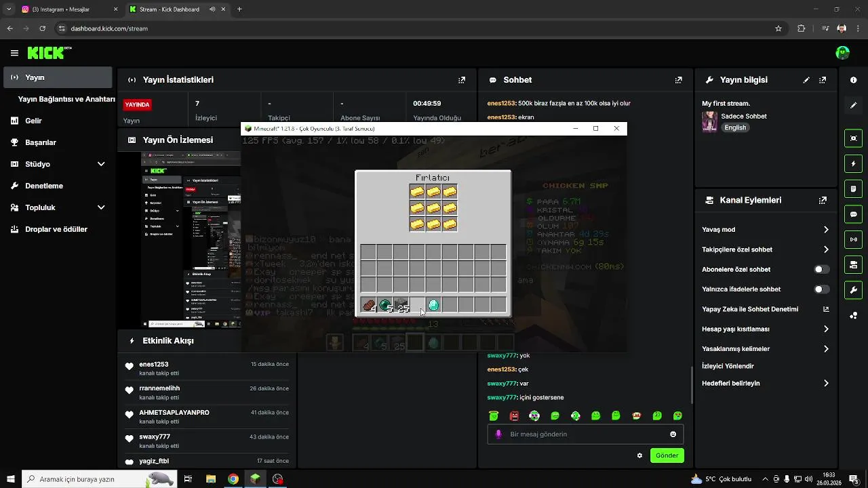Click the center gold ingot in Fırlatıcı grid
This screenshot has height=488, width=868.
pos(433,208)
